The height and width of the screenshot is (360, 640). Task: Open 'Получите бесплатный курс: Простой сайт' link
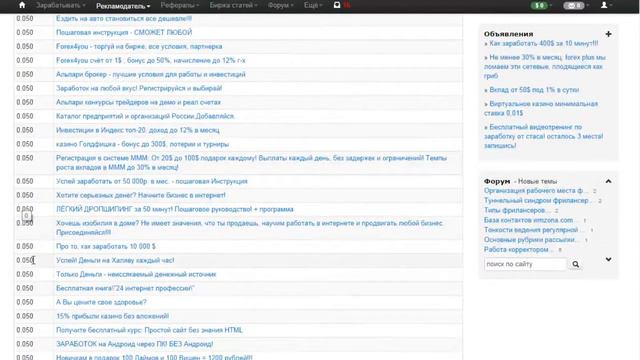(149, 330)
